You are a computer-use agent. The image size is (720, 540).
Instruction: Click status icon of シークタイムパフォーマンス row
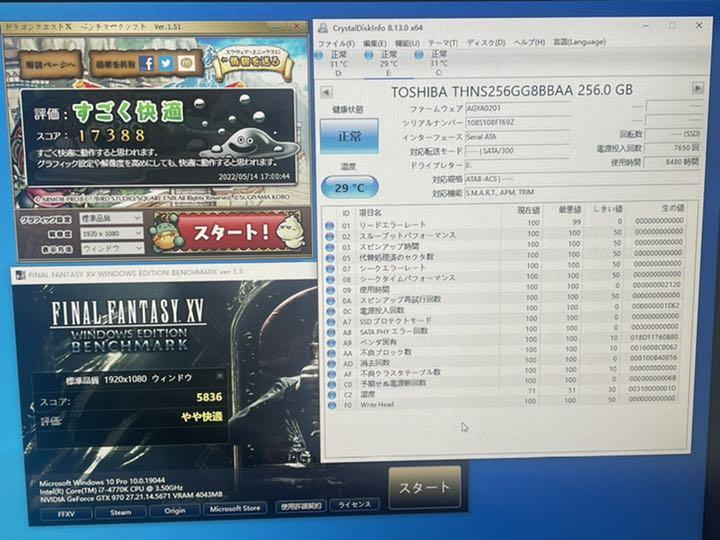[330, 279]
